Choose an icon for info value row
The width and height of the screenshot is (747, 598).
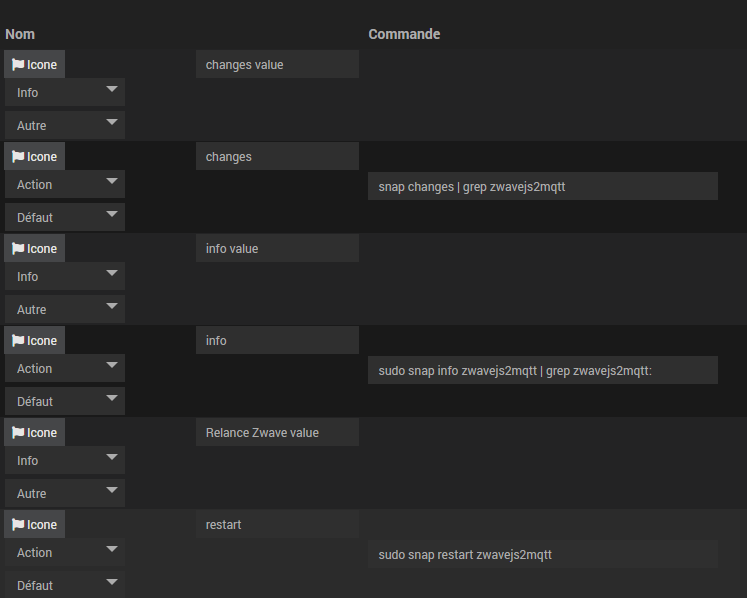click(34, 248)
